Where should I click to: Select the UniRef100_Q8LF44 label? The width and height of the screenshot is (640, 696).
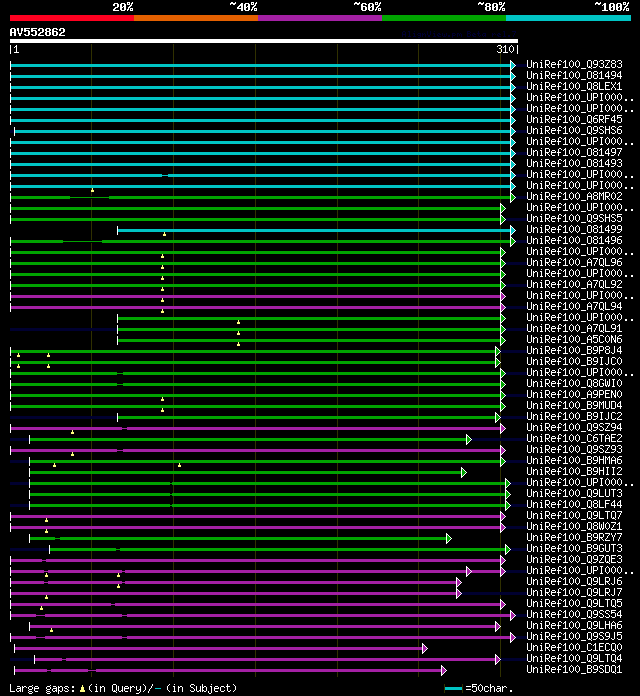click(574, 505)
